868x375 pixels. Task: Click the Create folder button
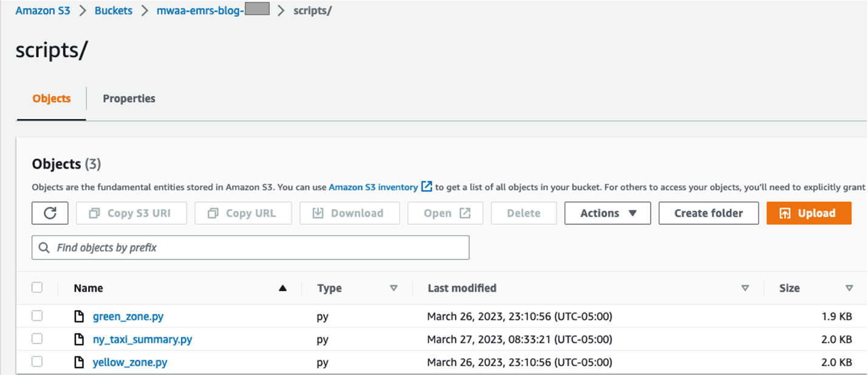(708, 213)
